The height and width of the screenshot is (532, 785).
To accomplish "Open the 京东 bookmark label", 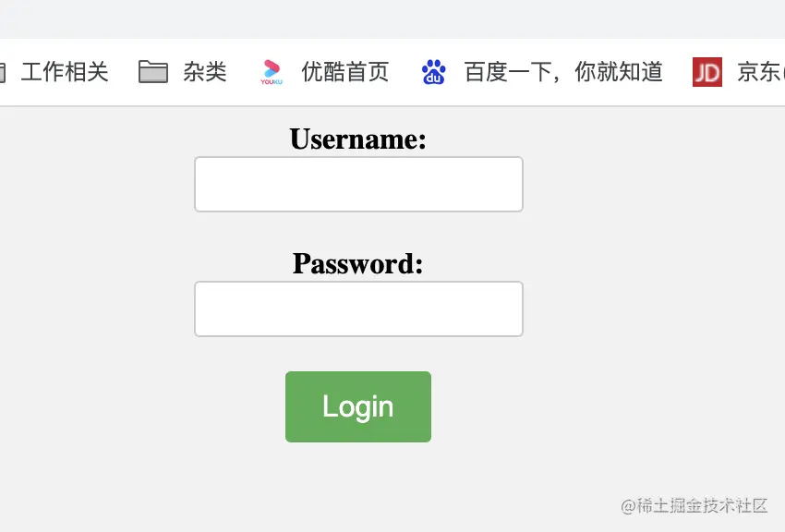I will (x=760, y=71).
